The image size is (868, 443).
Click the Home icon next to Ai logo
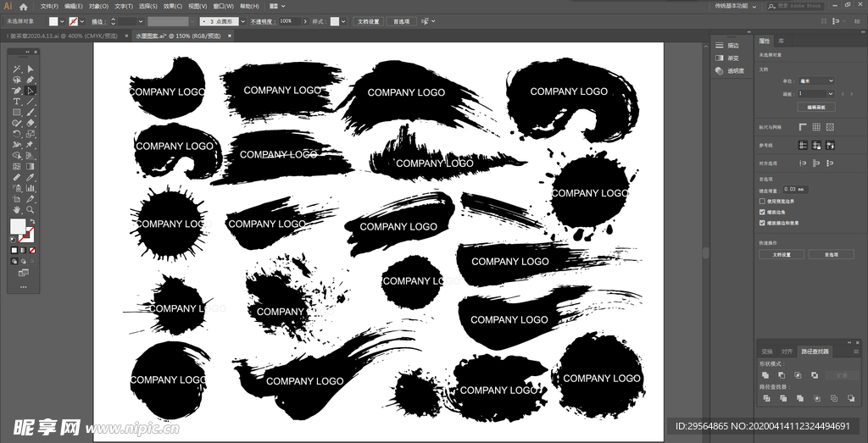pos(24,6)
